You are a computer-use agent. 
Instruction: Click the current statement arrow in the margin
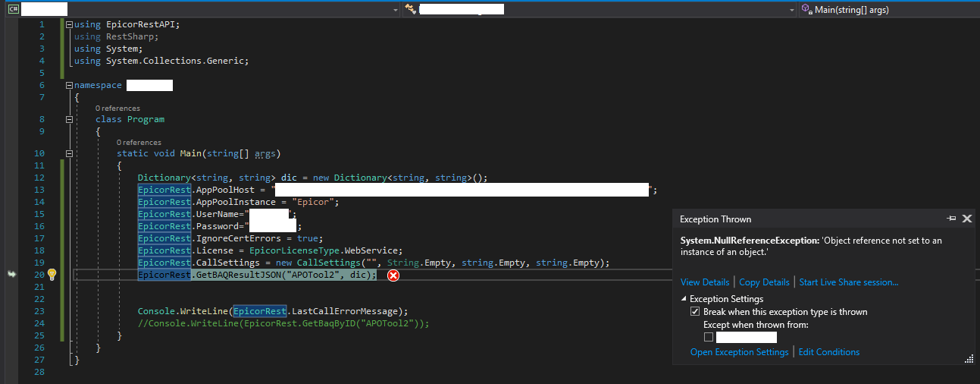[x=11, y=275]
